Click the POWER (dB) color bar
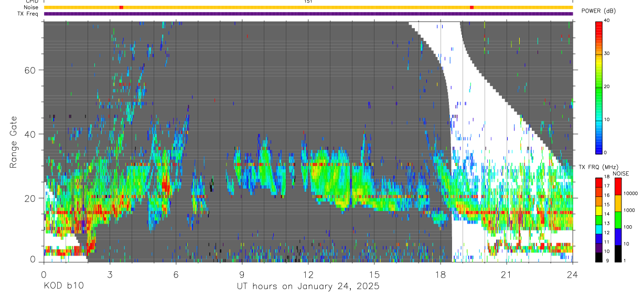Screen dimensions: 644x297 coord(599,87)
